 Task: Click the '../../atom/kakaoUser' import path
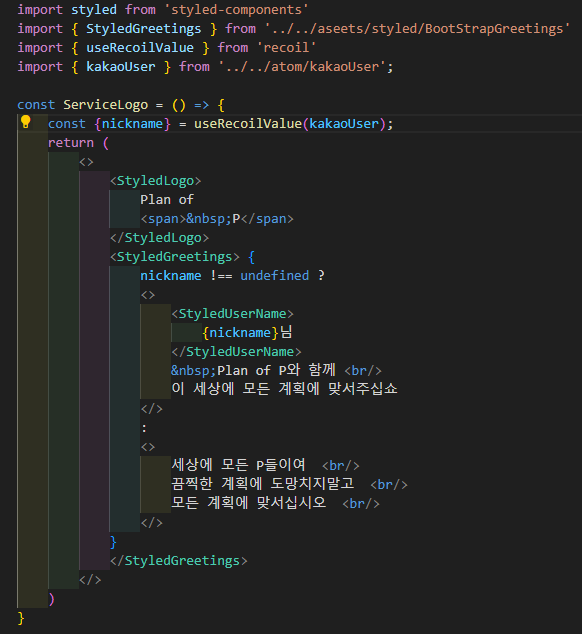pos(302,66)
